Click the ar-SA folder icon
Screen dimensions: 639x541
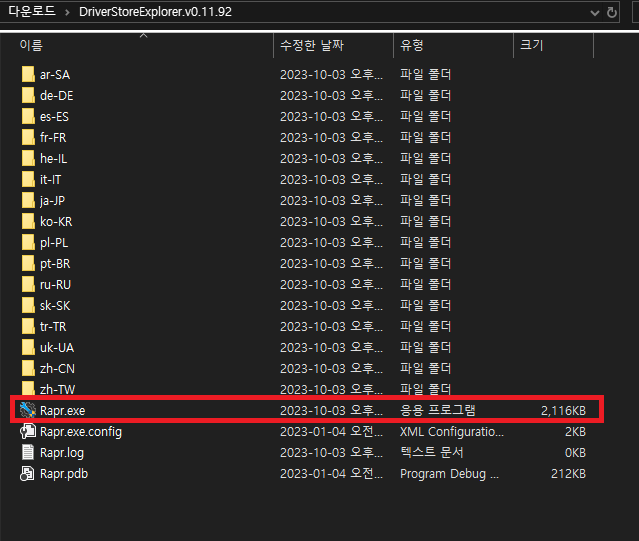tap(28, 74)
